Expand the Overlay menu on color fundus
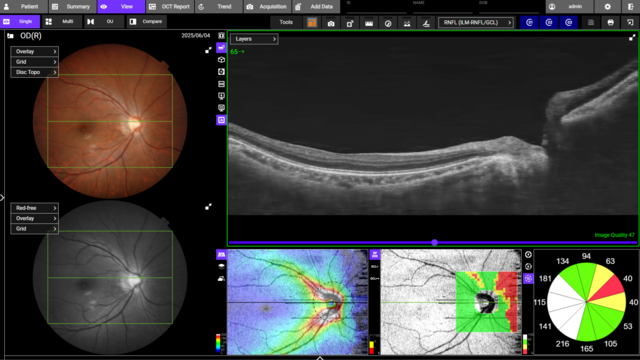Viewport: 640px width, 360px height. [35, 51]
